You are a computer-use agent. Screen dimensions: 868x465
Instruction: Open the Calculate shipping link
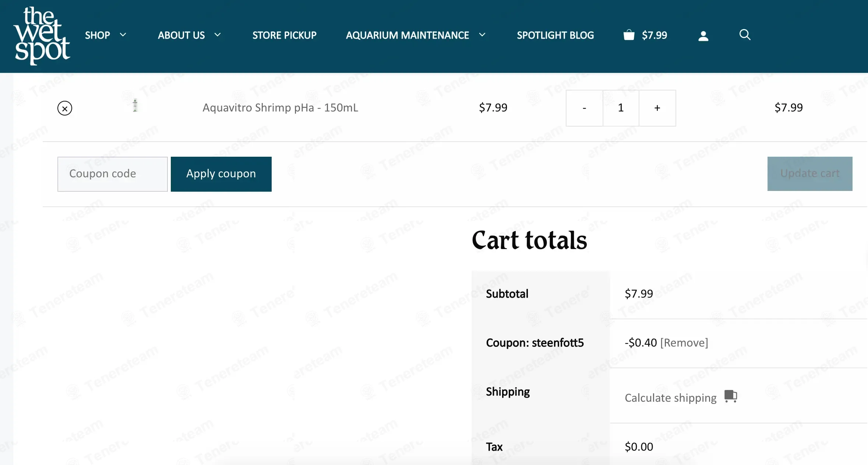tap(671, 398)
